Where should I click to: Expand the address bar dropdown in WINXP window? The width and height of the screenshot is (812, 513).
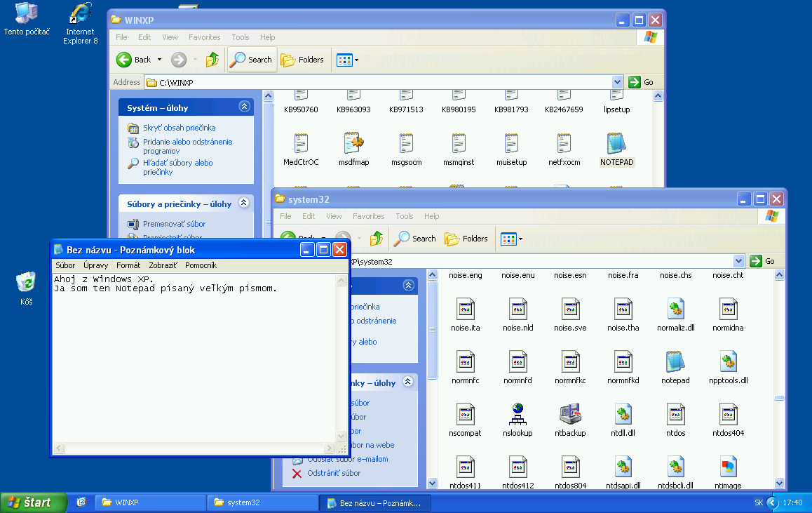[x=617, y=82]
